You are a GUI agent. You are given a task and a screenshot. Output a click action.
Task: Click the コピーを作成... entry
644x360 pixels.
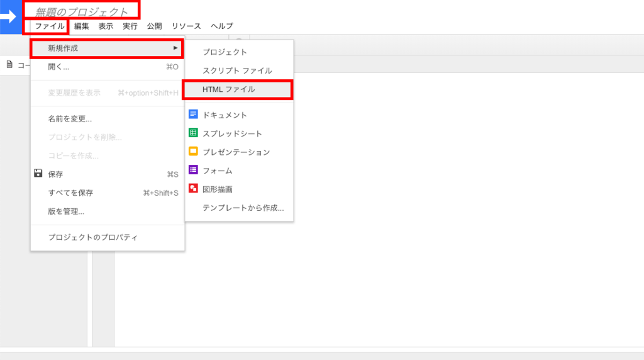107,155
